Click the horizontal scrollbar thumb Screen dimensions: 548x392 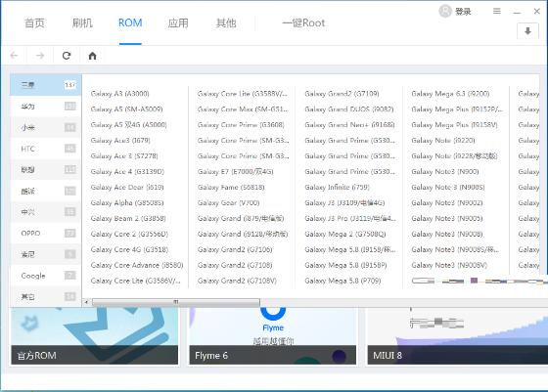click(x=176, y=302)
